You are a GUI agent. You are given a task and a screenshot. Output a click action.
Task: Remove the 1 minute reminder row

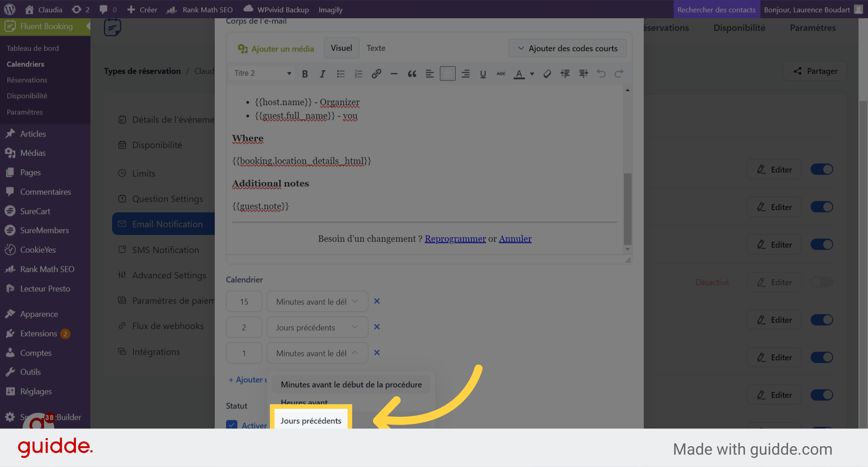point(377,353)
